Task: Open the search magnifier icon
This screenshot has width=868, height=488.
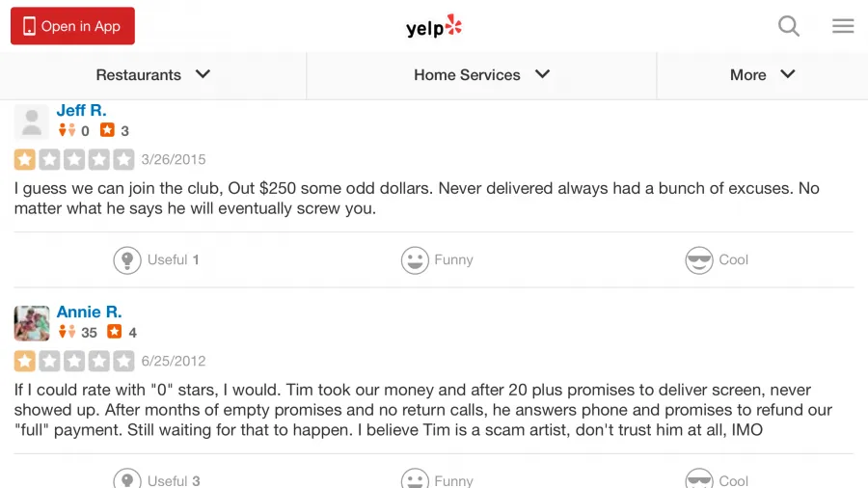Action: (788, 25)
